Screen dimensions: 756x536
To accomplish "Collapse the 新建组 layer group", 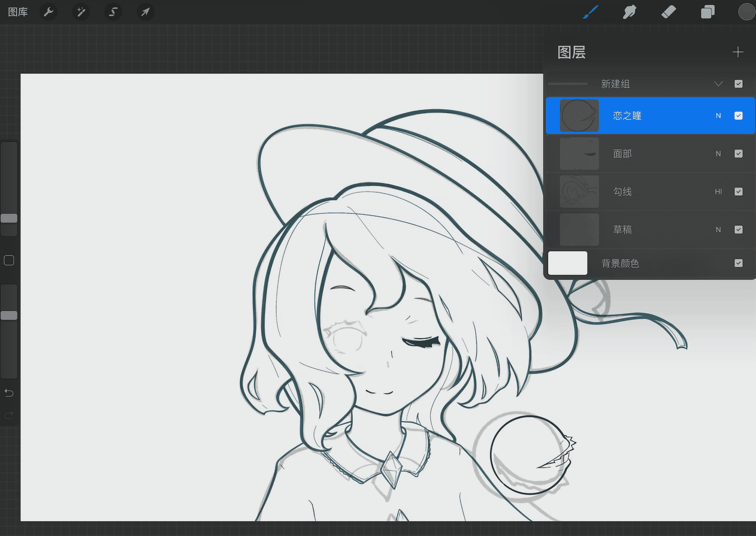I will 718,84.
